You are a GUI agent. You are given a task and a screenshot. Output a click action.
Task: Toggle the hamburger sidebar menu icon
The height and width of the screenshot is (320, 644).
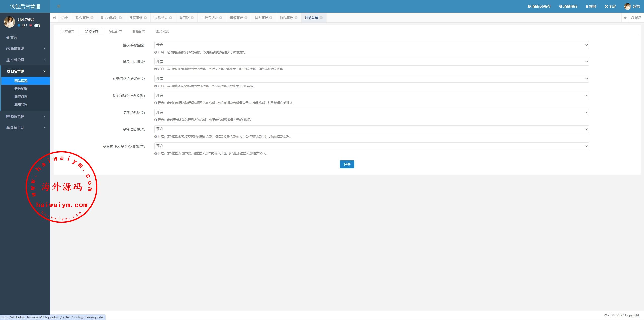click(59, 6)
